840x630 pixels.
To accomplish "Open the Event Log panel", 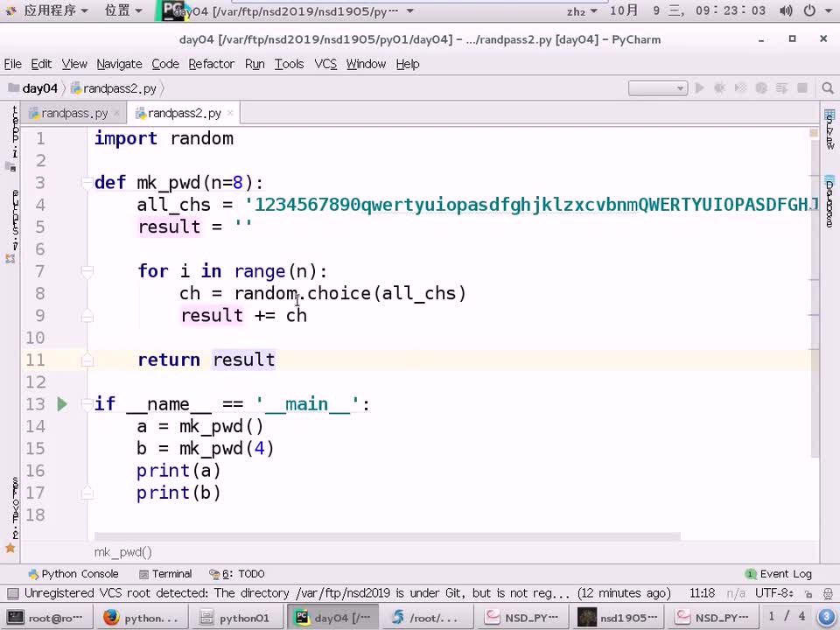I will click(x=779, y=574).
